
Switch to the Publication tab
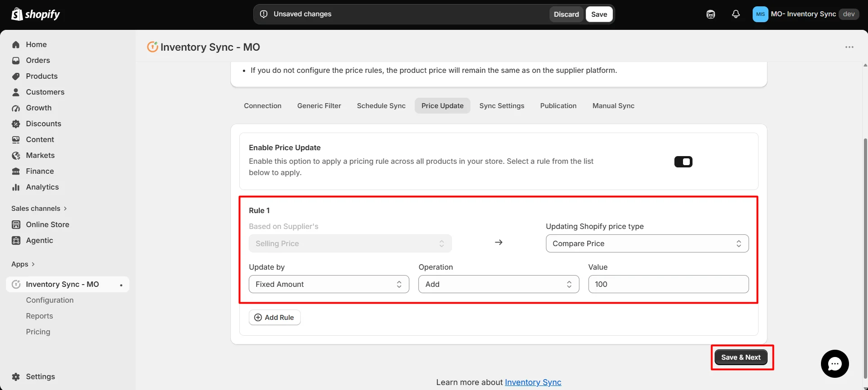click(x=558, y=105)
